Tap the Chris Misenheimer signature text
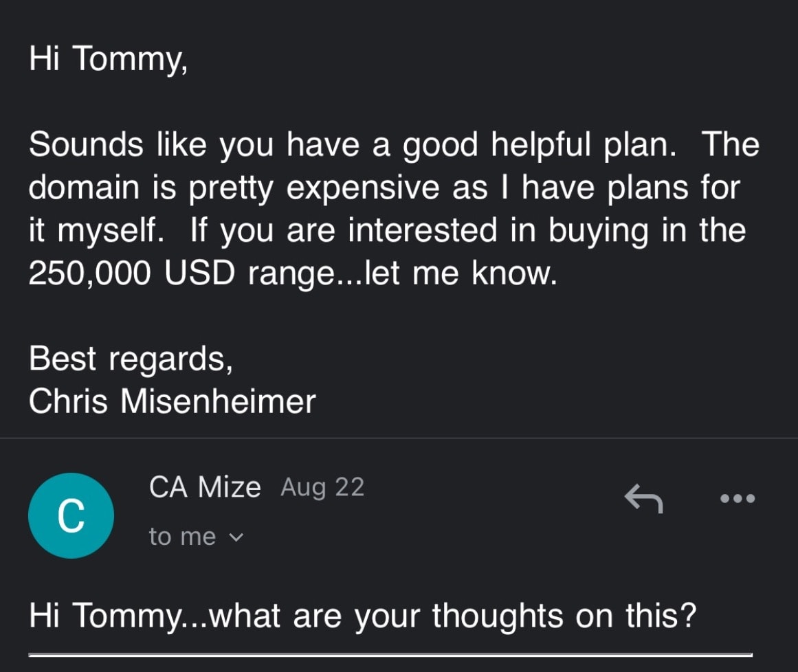 [x=172, y=401]
